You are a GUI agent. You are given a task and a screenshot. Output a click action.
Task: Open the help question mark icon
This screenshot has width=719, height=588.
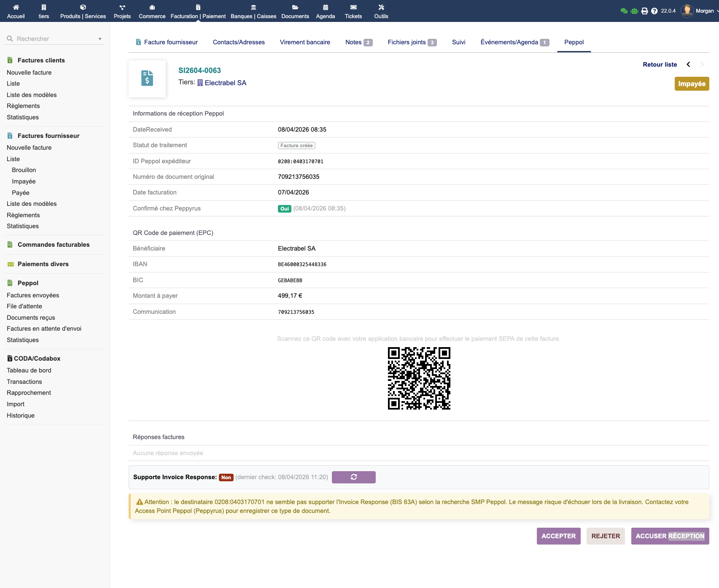tap(654, 11)
